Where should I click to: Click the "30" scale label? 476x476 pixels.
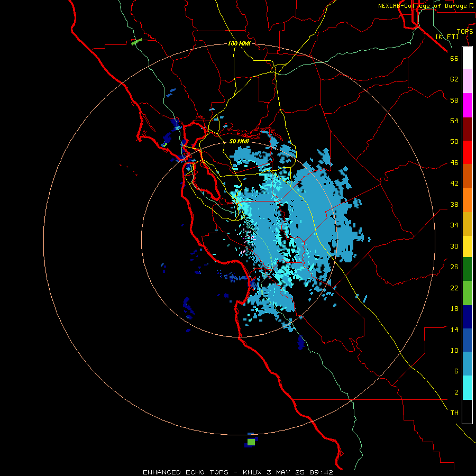(x=454, y=246)
